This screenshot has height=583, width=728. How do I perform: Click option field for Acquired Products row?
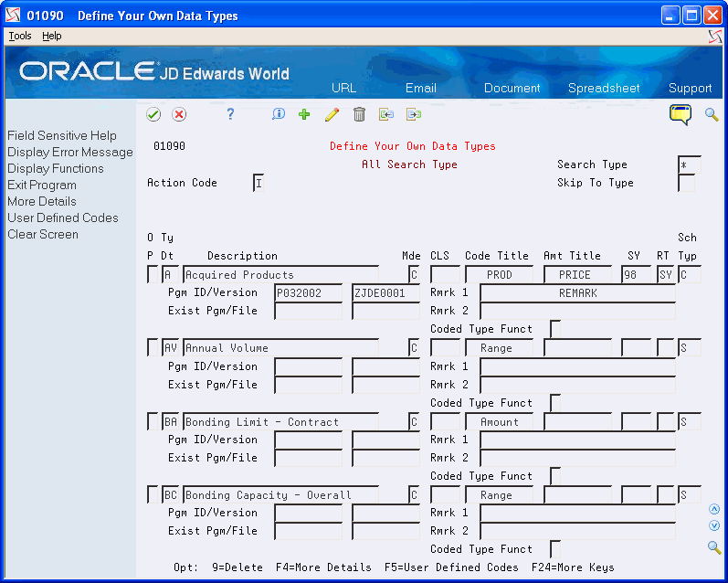153,274
